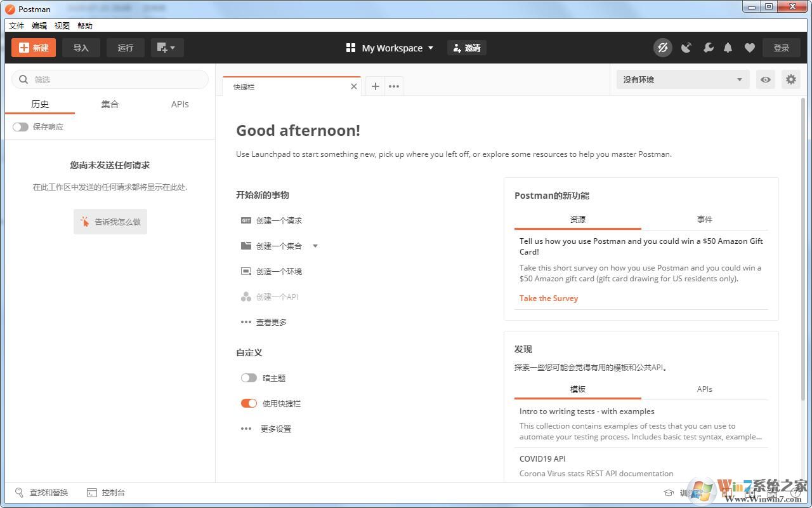
Task: Click the sync status icon
Action: pos(662,48)
